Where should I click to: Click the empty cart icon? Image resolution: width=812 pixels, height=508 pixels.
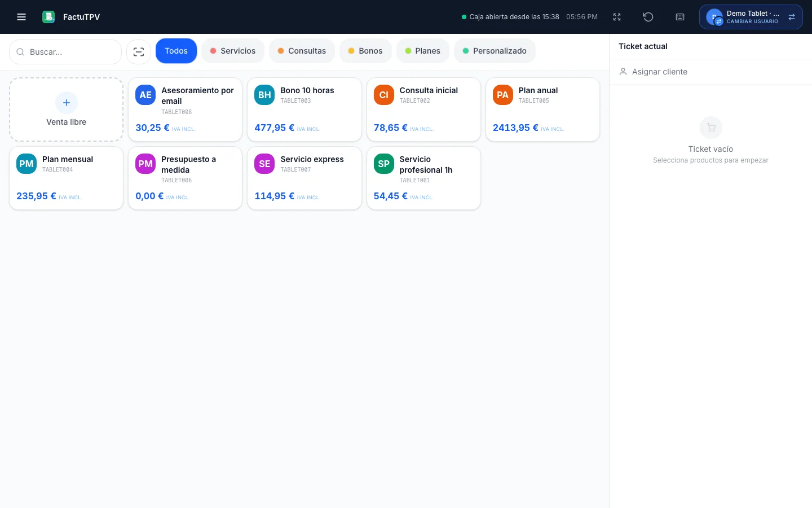[x=711, y=128]
